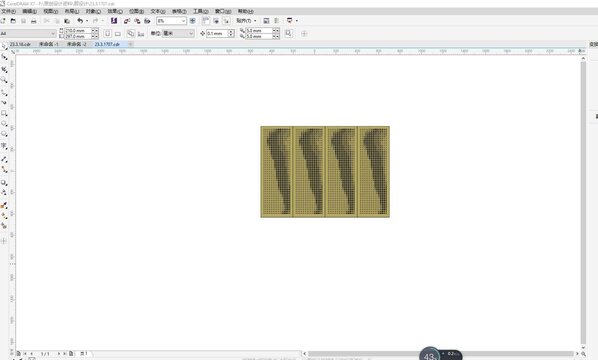
Task: Open the 文件 (File) menu
Action: click(8, 11)
